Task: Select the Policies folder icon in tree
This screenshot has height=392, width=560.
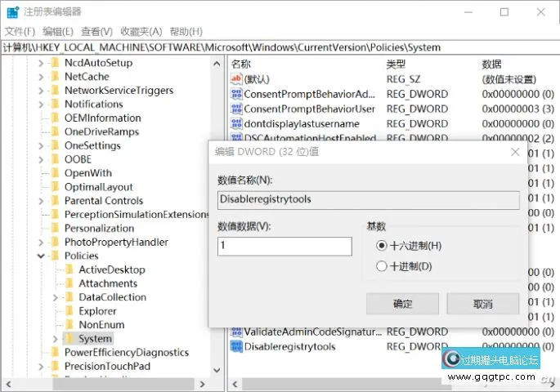Action: click(55, 256)
